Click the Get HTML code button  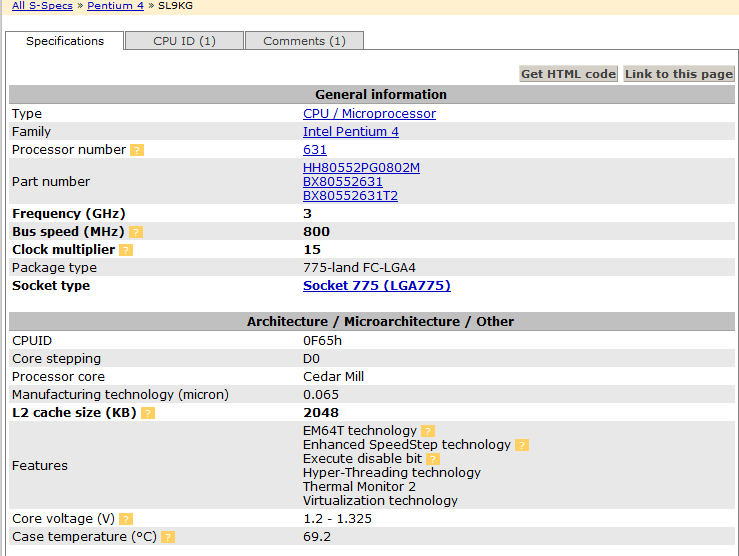(x=568, y=74)
